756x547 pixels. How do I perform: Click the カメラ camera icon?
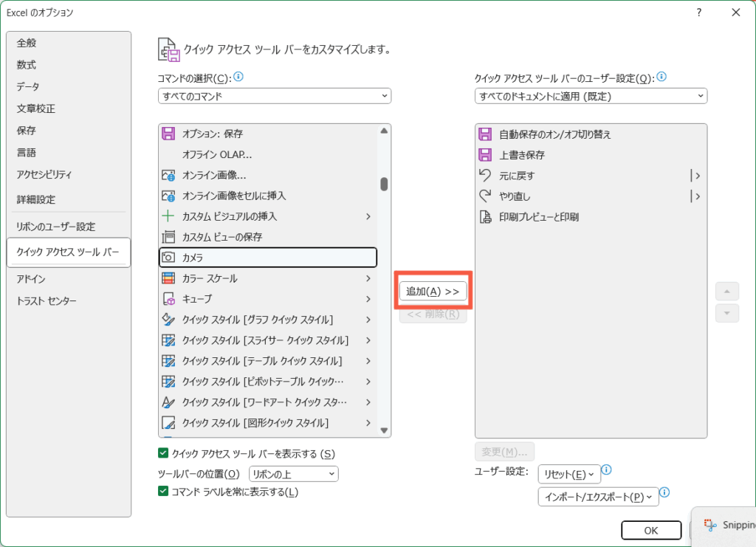coord(168,258)
